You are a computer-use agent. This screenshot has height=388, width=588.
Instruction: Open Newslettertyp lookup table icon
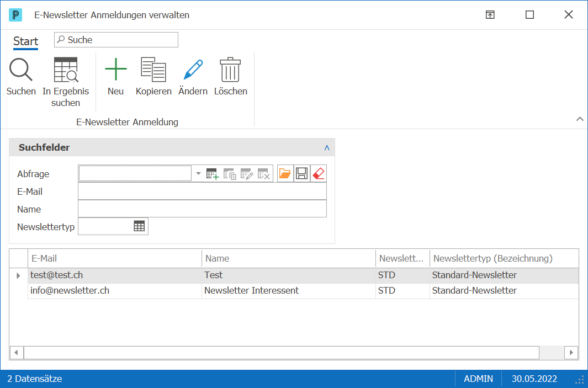tap(139, 226)
